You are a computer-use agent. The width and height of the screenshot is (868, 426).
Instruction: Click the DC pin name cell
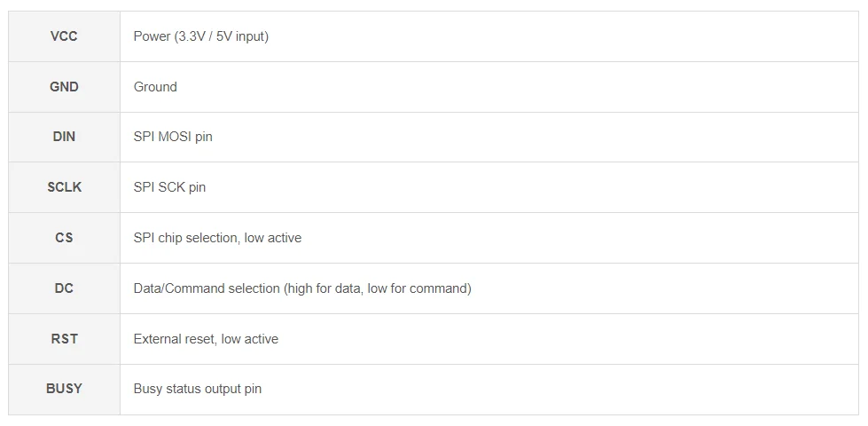64,288
